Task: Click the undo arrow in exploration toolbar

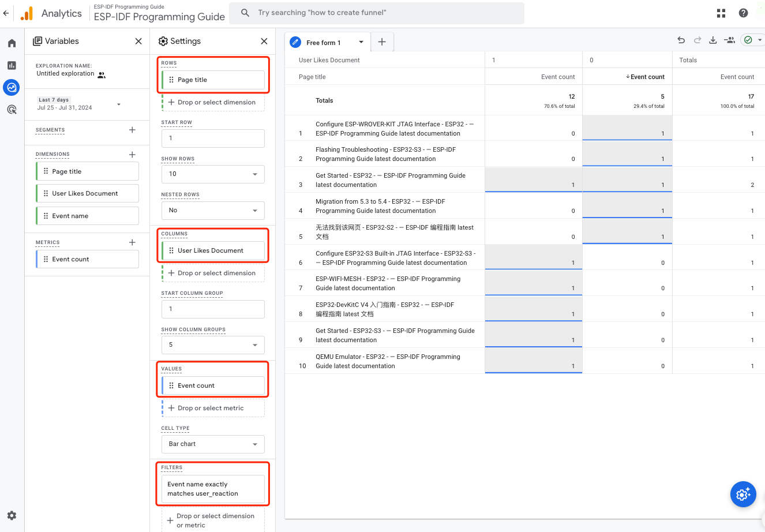Action: tap(681, 40)
